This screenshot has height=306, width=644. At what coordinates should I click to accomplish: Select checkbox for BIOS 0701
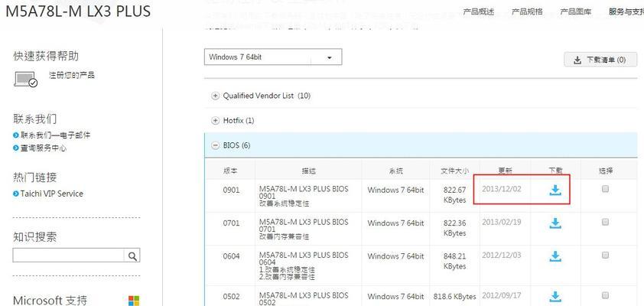click(x=605, y=222)
